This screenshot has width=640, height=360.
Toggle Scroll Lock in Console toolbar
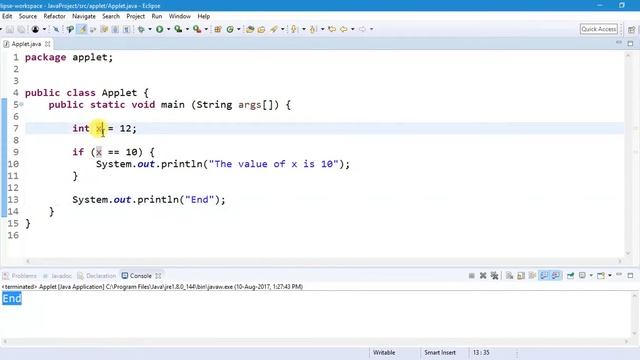click(x=521, y=276)
